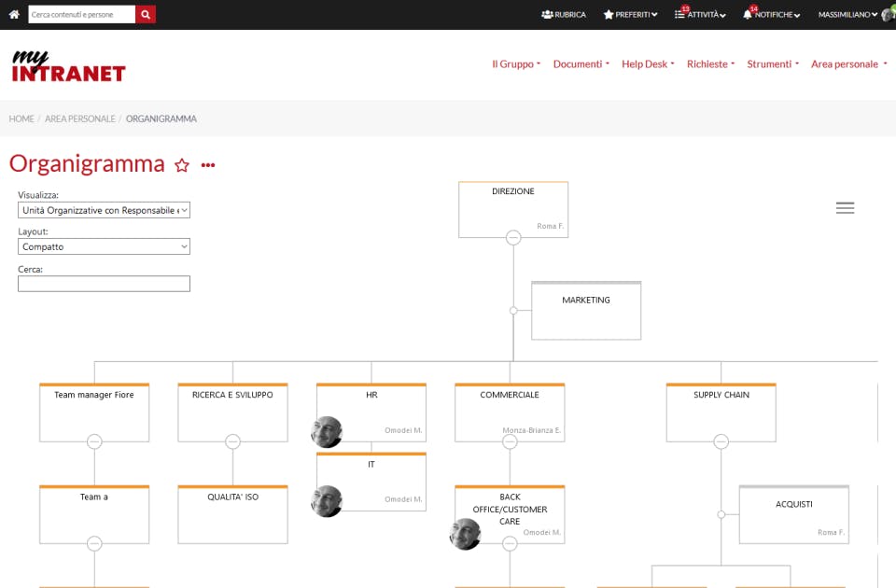Select the Team a node
Image resolution: width=896 pixels, height=588 pixels.
[x=94, y=515]
